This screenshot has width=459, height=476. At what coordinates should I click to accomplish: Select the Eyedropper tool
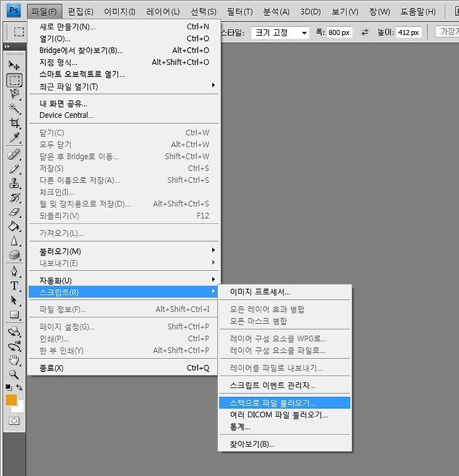14,138
